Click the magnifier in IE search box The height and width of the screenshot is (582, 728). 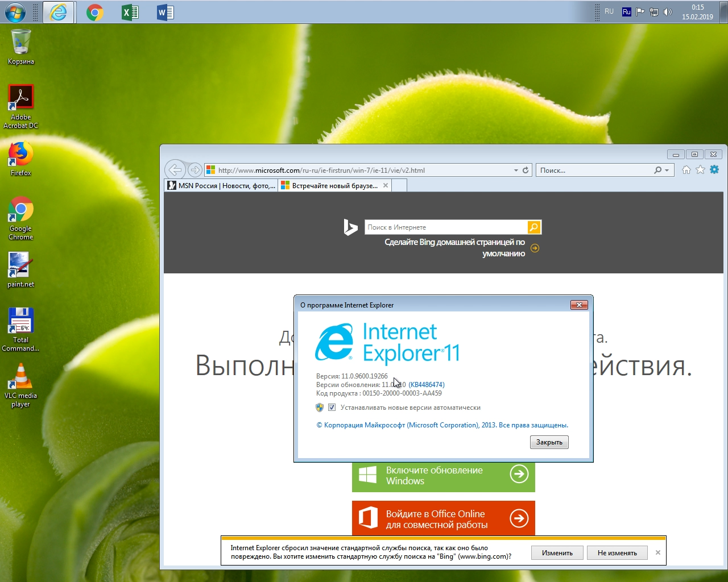coord(658,170)
